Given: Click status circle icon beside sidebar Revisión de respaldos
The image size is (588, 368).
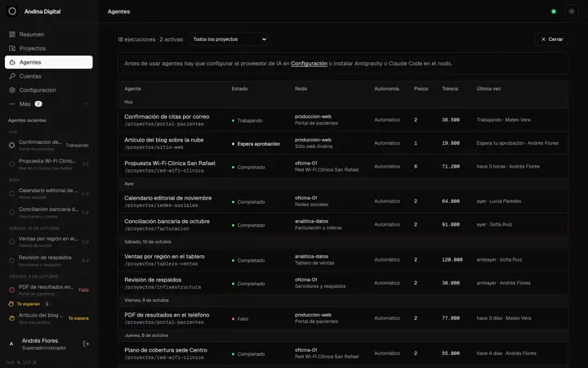Looking at the screenshot, I should click(x=11, y=260).
